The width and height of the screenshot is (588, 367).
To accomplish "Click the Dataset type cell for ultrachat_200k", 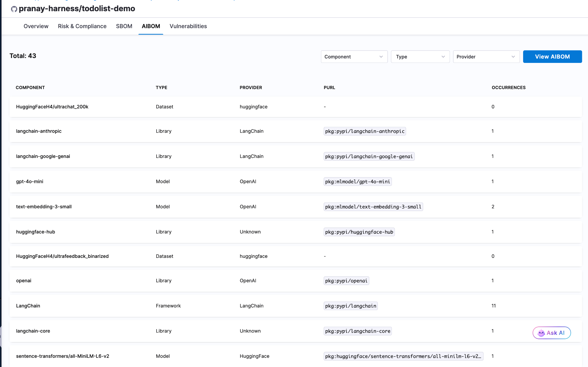I will point(165,107).
